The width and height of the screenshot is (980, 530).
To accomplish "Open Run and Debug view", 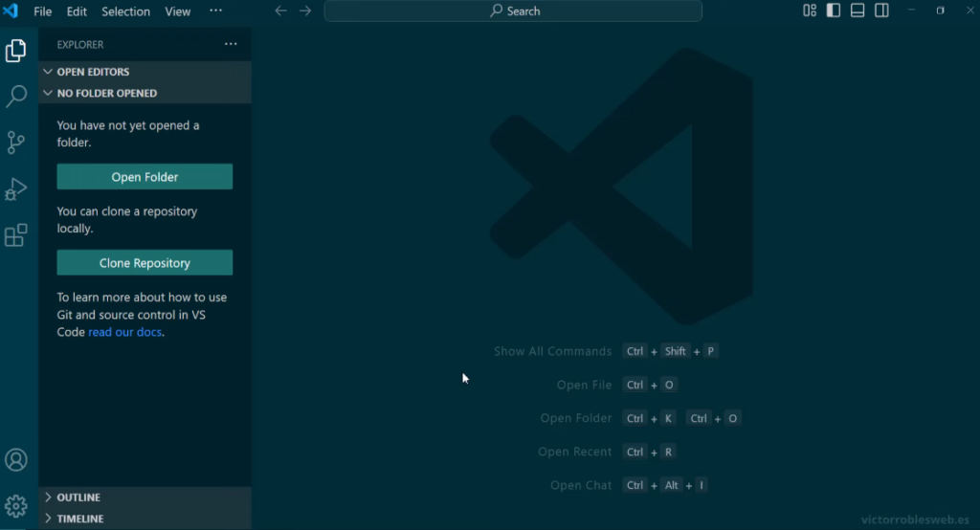I will pos(15,188).
